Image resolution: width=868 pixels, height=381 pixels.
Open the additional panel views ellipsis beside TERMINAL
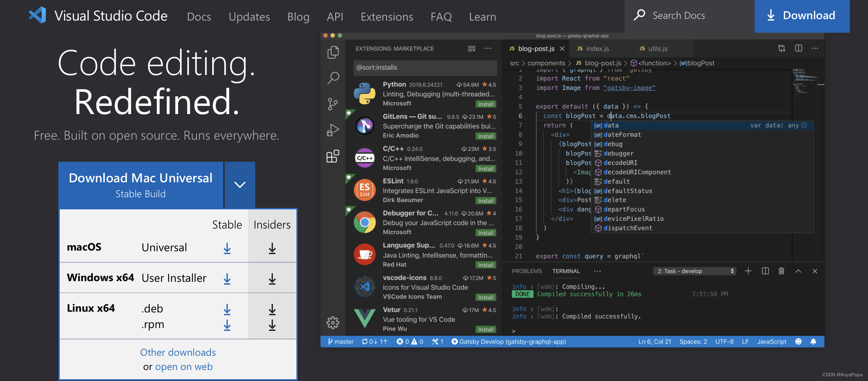pos(598,271)
